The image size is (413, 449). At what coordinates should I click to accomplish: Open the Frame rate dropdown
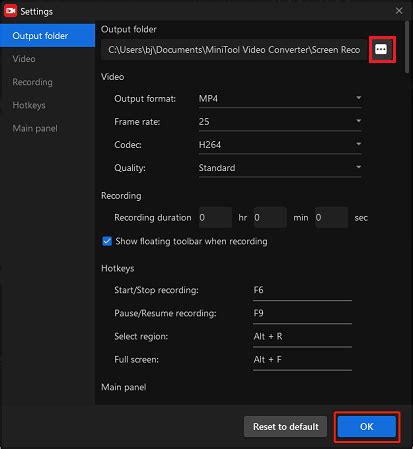tap(280, 122)
